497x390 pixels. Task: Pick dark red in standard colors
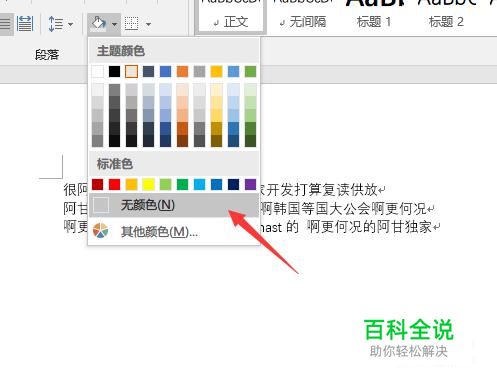[98, 184]
